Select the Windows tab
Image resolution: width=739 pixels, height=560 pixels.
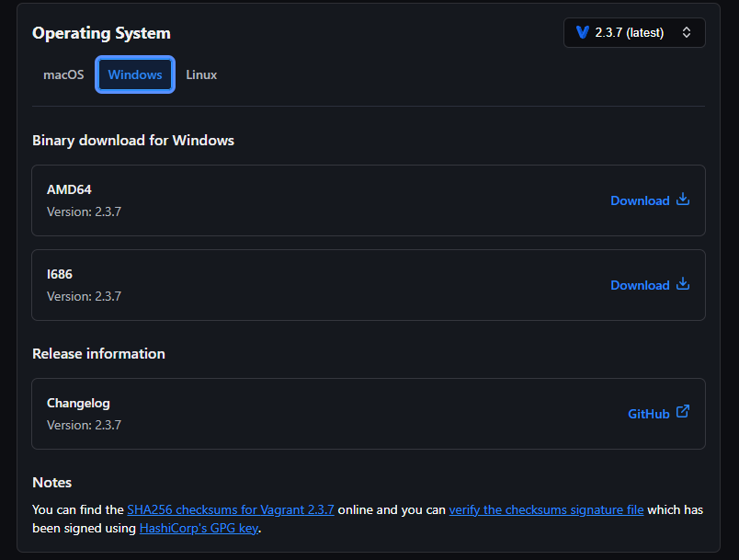[x=135, y=74]
